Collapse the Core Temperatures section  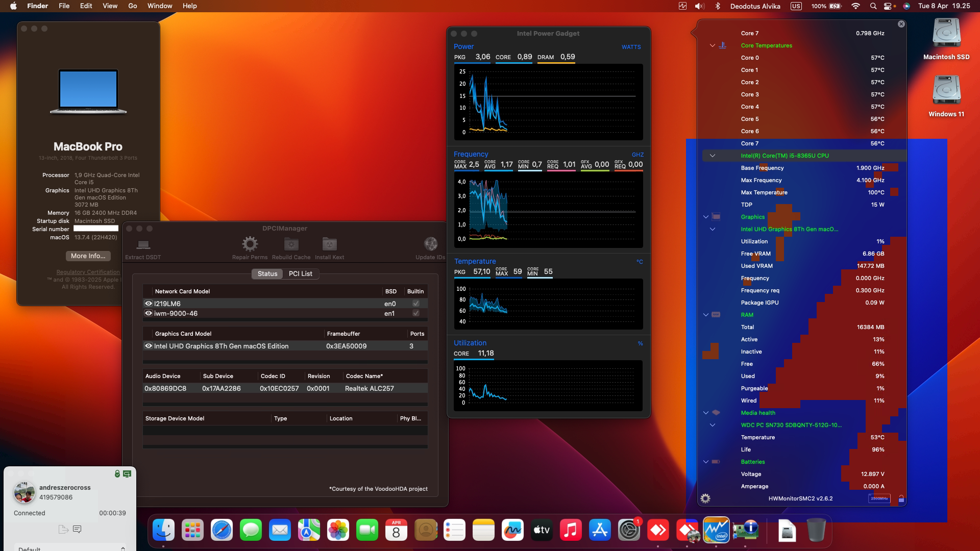712,45
